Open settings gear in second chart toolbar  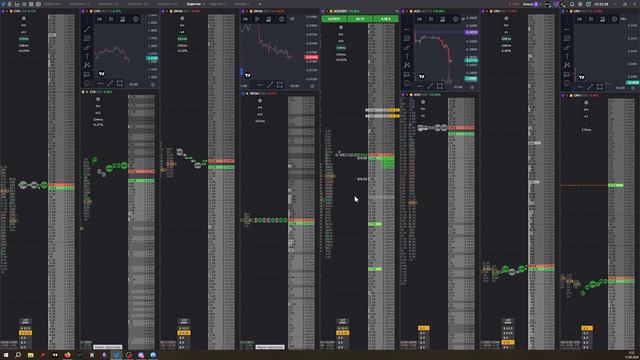pyautogui.click(x=282, y=19)
